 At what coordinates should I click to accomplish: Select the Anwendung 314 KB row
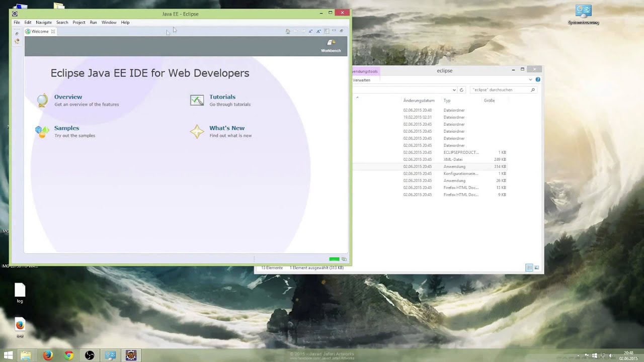click(x=430, y=166)
